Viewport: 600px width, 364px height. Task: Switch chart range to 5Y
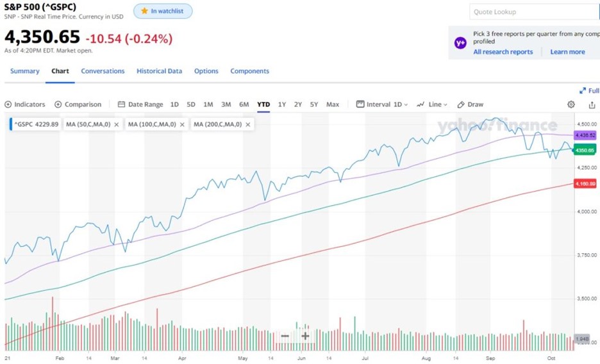[x=314, y=104]
